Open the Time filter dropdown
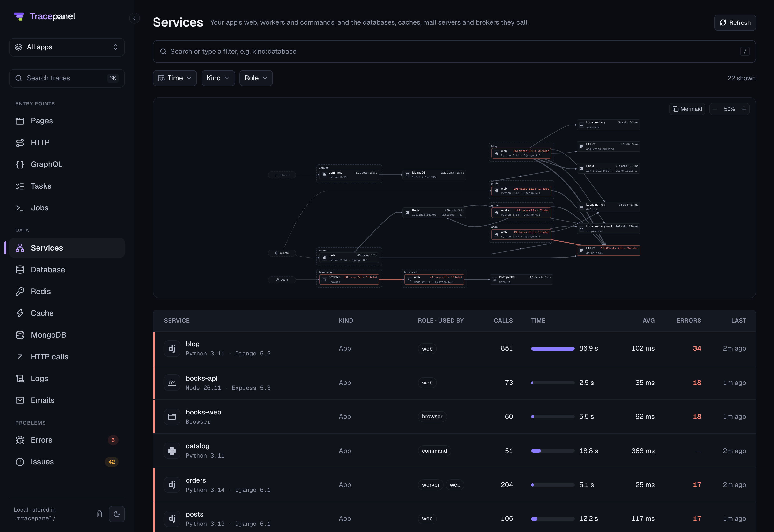Screen dimensions: 774x532 175,78
